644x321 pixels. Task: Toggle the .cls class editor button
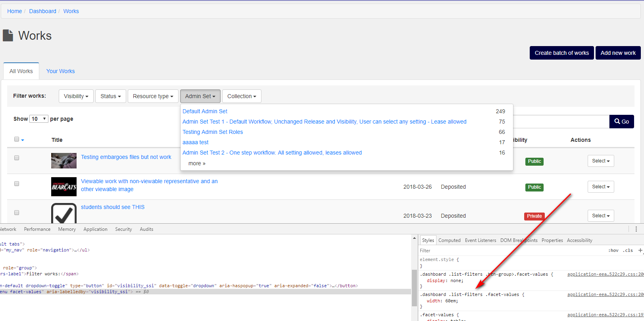[628, 250]
